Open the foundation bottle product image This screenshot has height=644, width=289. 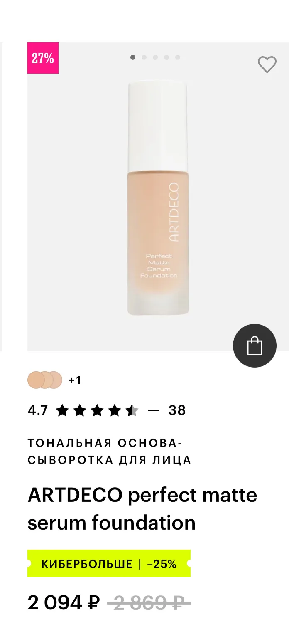[x=158, y=197]
